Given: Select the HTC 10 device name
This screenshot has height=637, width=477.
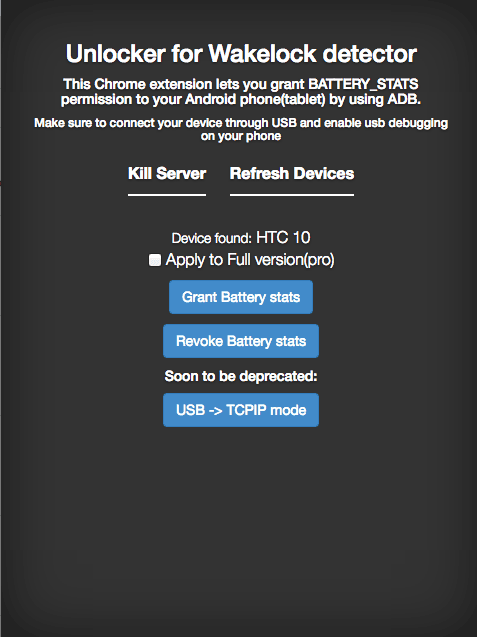Looking at the screenshot, I should [283, 238].
